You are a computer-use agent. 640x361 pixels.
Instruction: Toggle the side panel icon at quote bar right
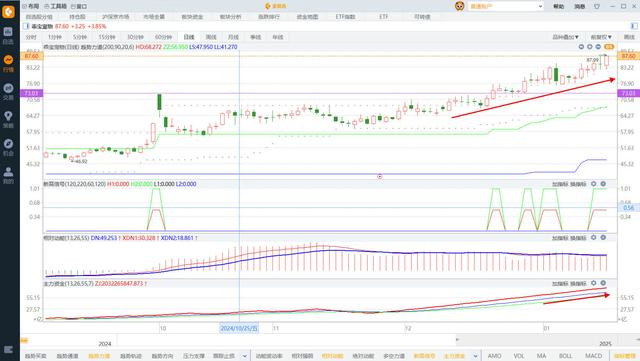[634, 26]
